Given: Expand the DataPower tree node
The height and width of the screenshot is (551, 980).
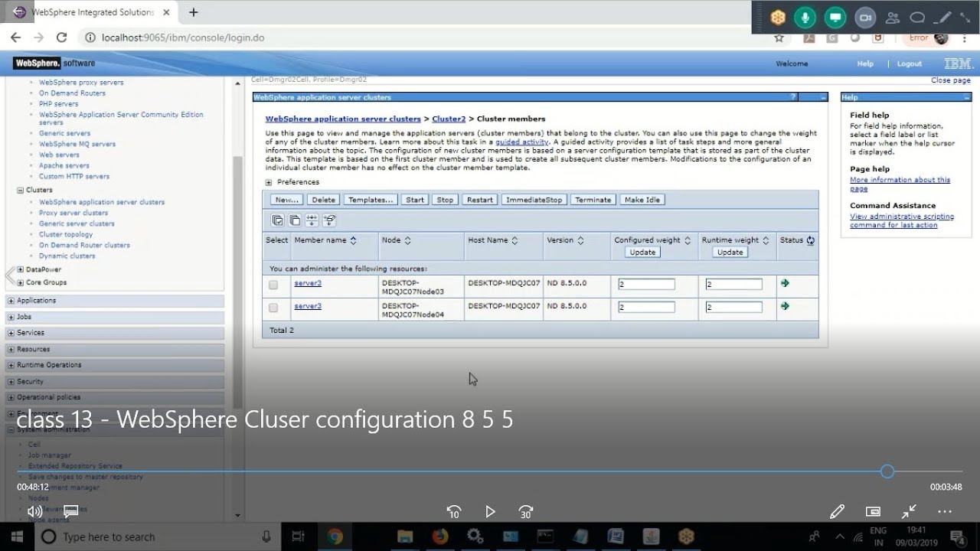Looking at the screenshot, I should (x=21, y=269).
